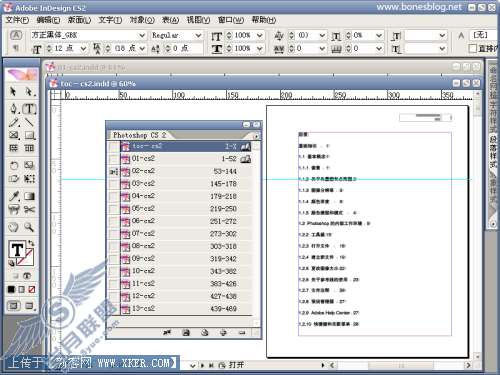Click the 打开 status item at bottom

click(236, 365)
